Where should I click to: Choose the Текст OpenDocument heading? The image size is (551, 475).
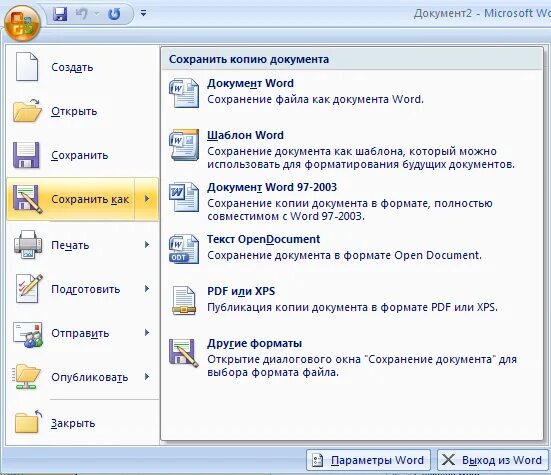point(264,239)
